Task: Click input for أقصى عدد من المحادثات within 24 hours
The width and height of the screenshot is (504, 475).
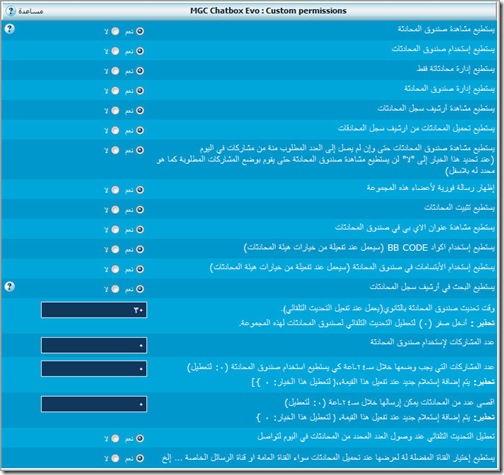Action: pos(94,404)
